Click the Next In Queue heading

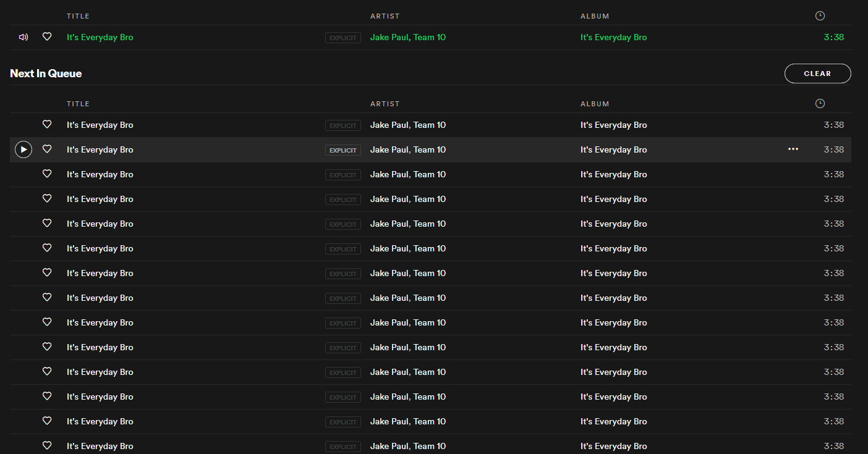46,74
